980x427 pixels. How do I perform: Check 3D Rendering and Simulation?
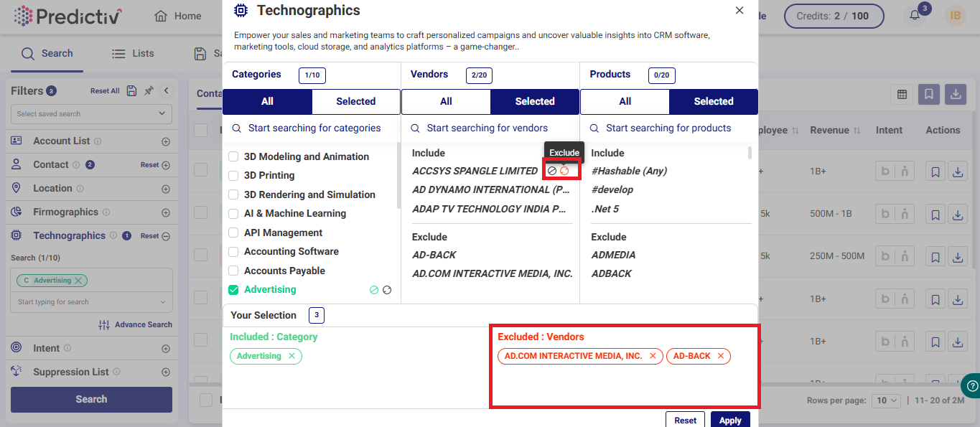tap(233, 194)
